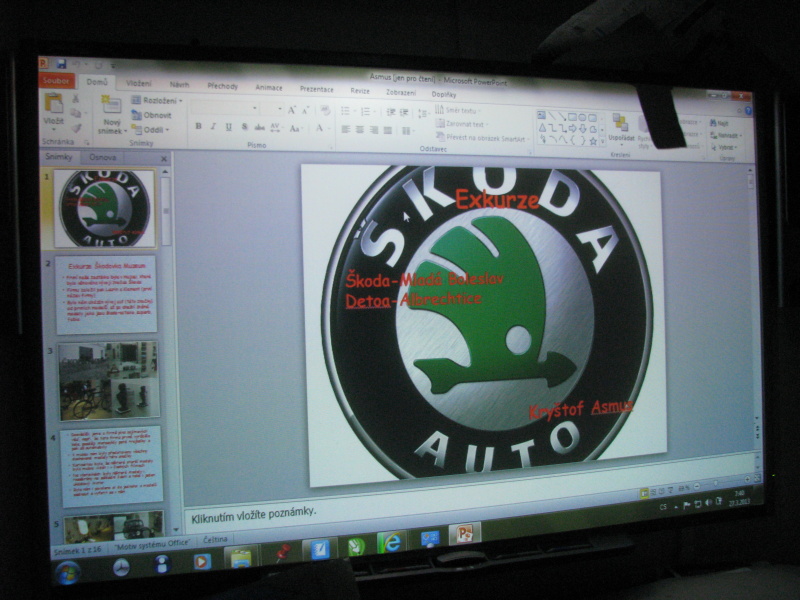Screen dimensions: 800x600
Task: Select slide 2 thumbnail Exkurze Škodovka Muzeum
Action: pos(106,295)
